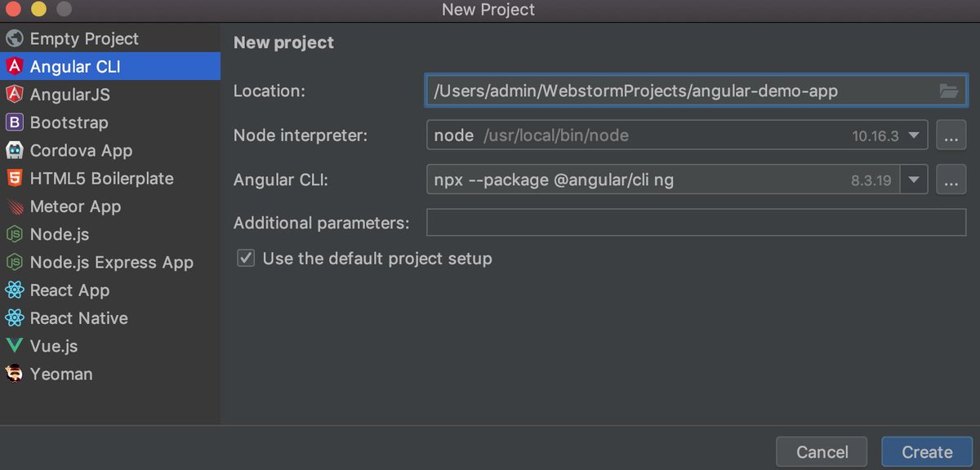Click the Additional parameters label
This screenshot has height=470, width=980.
point(322,223)
